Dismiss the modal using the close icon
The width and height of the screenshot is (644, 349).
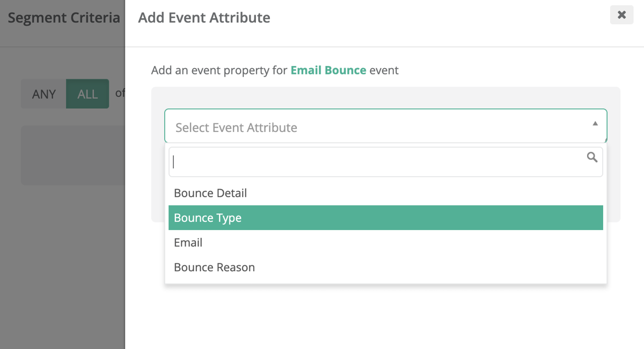(x=621, y=14)
